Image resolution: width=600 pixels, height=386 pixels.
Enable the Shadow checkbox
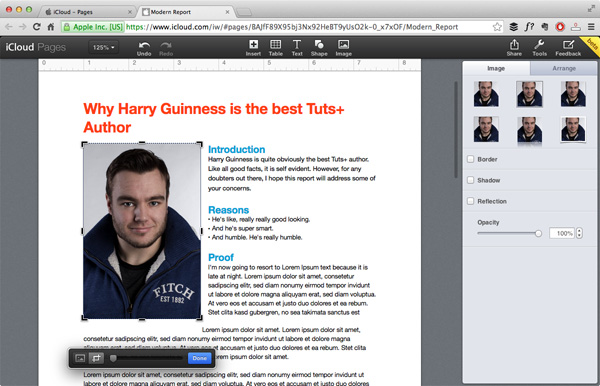tap(471, 180)
